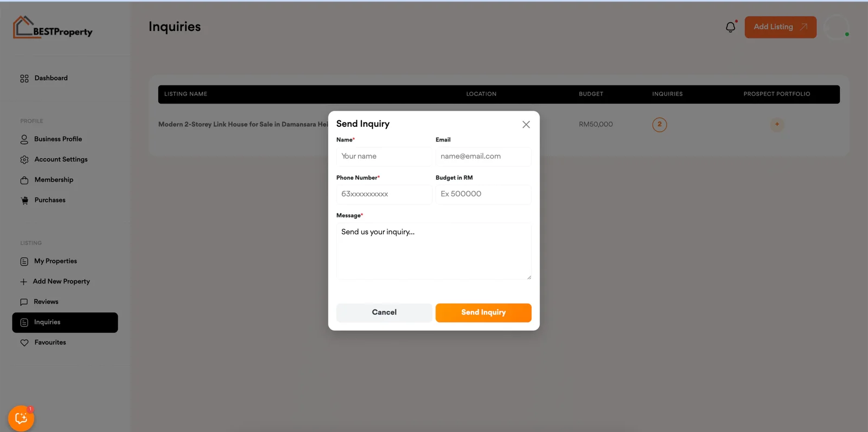Navigate to My Properties
Image resolution: width=868 pixels, height=432 pixels.
click(x=55, y=261)
